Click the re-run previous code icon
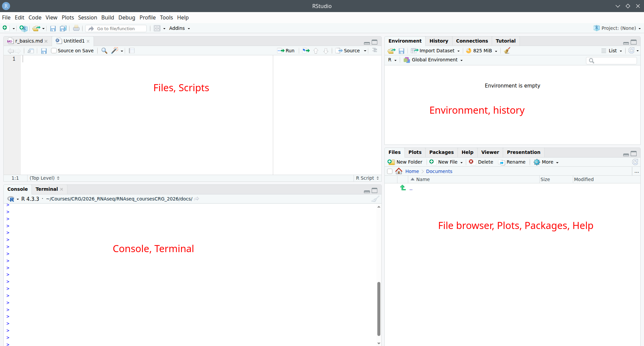The image size is (644, 346). click(306, 51)
